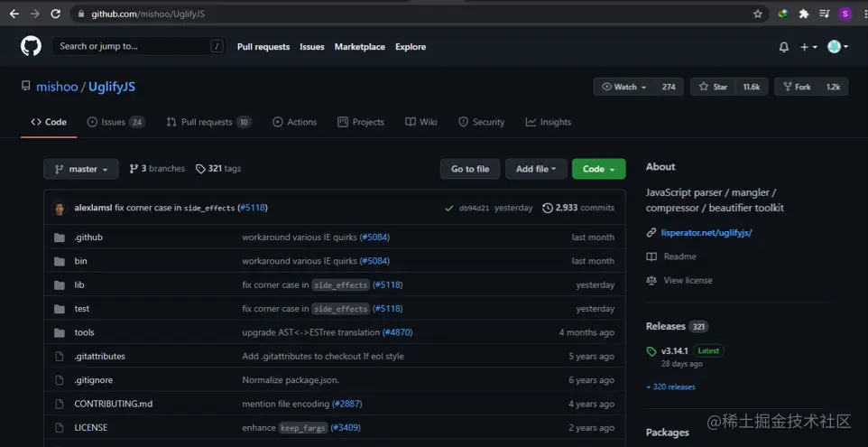868x447 pixels.
Task: View the 3 branches link
Action: click(x=157, y=169)
